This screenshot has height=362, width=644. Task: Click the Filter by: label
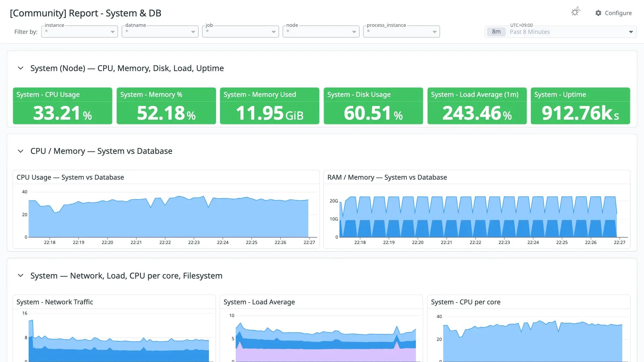tap(26, 32)
